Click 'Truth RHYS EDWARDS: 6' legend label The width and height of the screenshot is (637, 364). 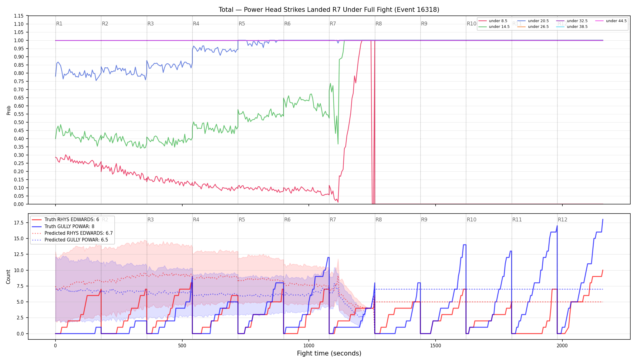72,220
